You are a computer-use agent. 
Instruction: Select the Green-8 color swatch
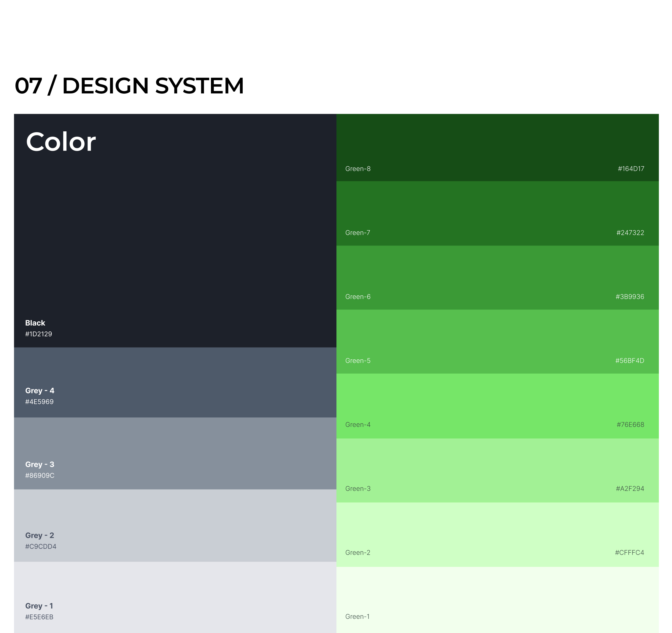[498, 148]
